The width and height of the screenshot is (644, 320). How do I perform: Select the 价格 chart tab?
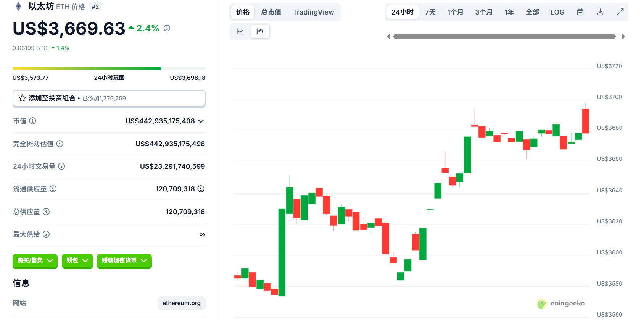pos(243,12)
